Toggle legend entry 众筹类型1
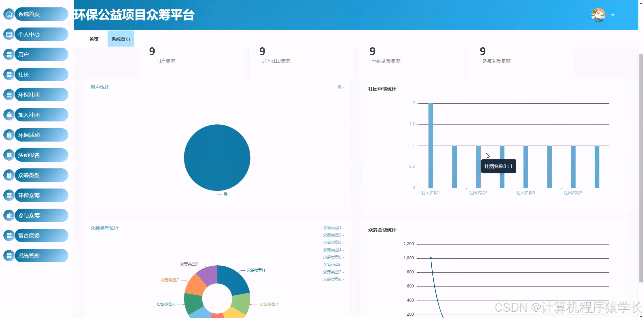Image resolution: width=644 pixels, height=318 pixels. (333, 228)
